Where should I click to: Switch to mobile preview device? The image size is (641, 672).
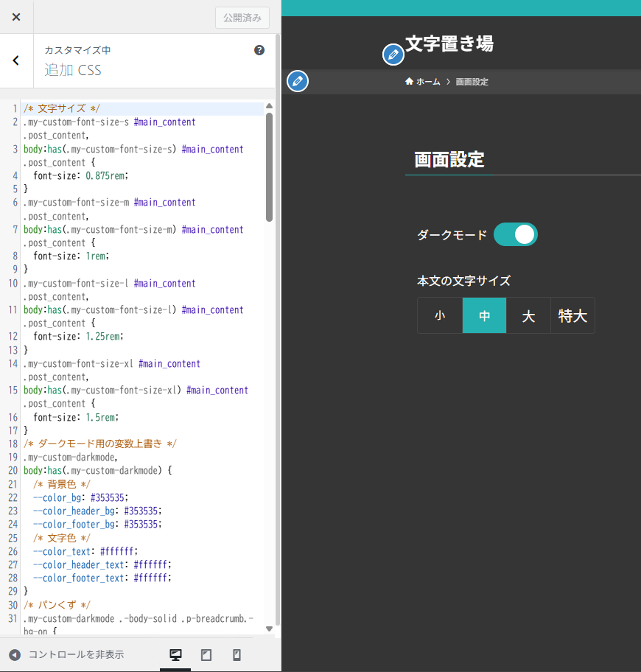[237, 655]
